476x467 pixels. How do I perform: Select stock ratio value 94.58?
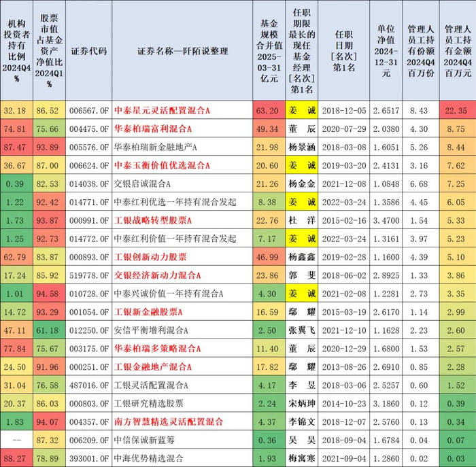(48, 294)
